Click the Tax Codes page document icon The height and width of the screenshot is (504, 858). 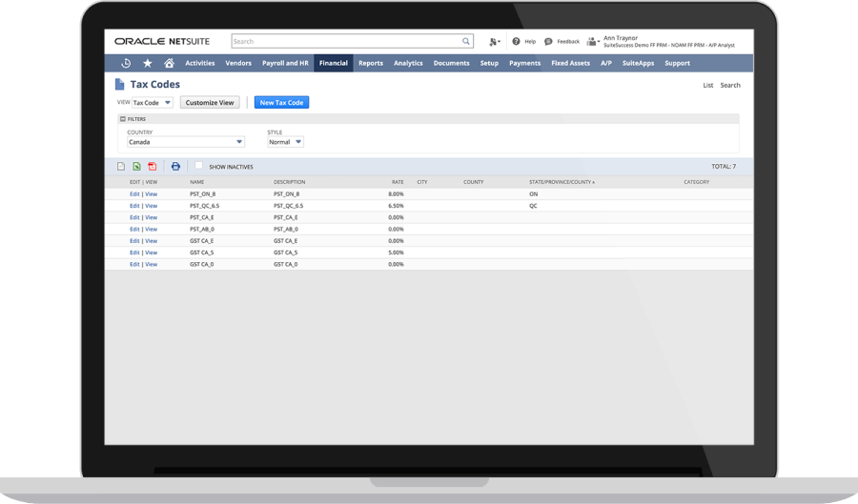(119, 84)
